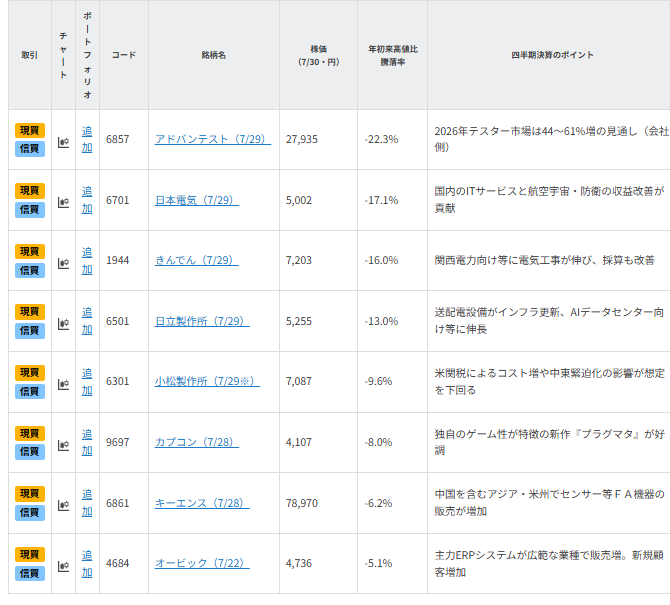Open chart icon for キーエンス row
This screenshot has height=605, width=670.
(63, 506)
